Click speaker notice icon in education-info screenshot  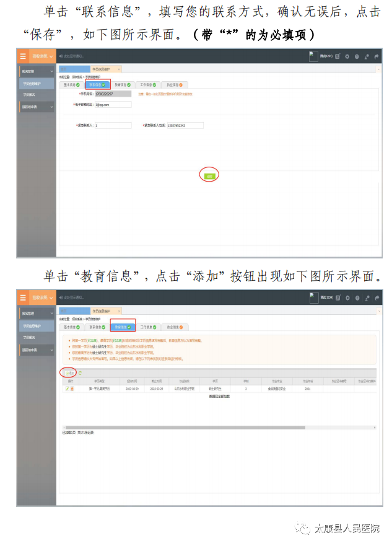[x=61, y=297]
